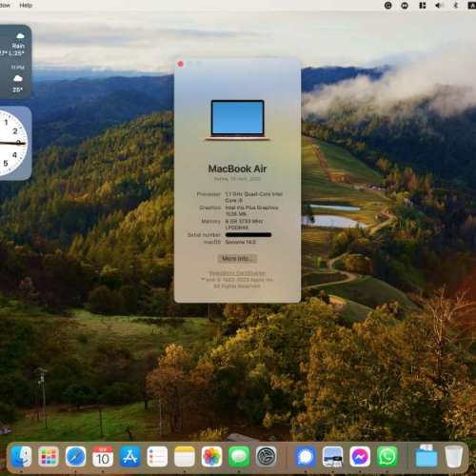Launch Photos from the dock
Screen dimensions: 476x476
tap(211, 457)
